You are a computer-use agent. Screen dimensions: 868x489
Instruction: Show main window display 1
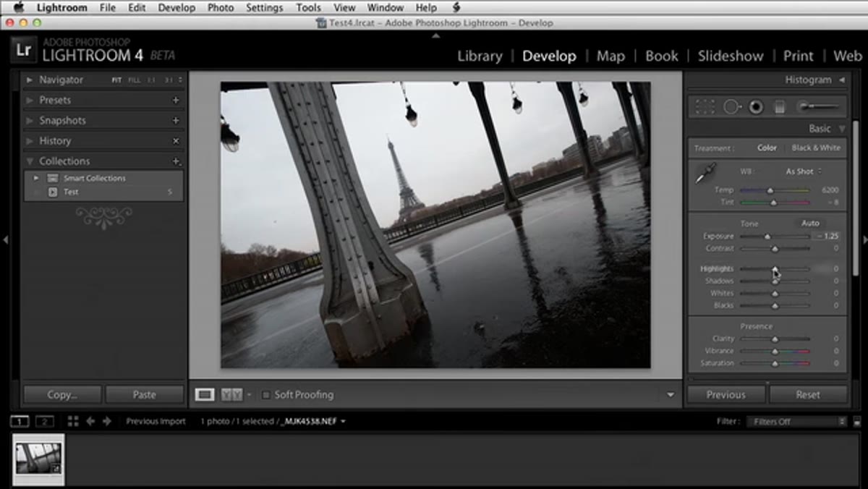(x=20, y=421)
